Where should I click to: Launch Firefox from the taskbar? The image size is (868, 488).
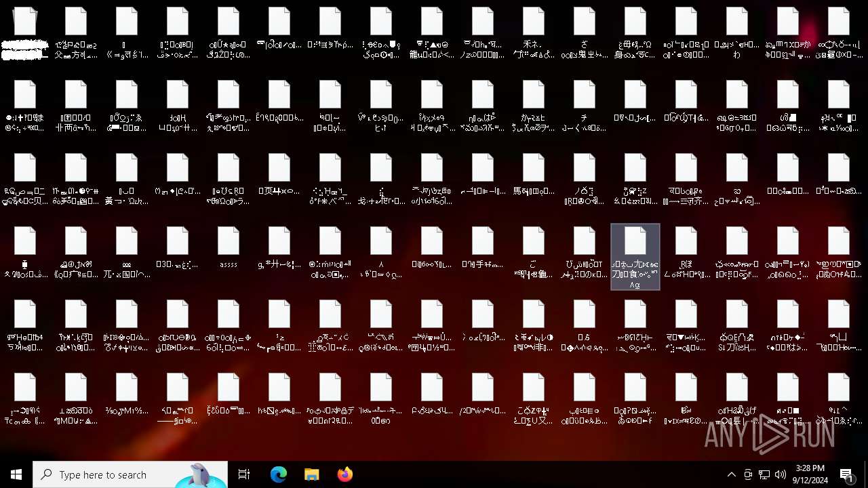(345, 474)
